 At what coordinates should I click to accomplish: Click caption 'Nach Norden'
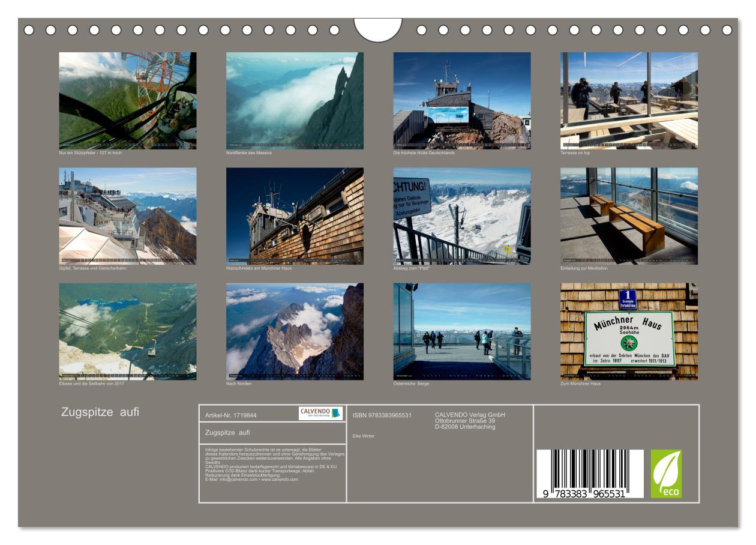[239, 384]
